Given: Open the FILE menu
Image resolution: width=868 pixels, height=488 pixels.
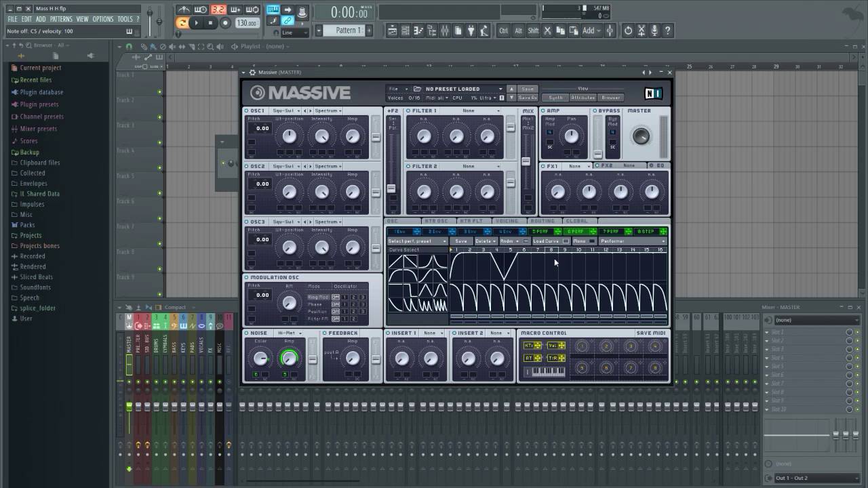Looking at the screenshot, I should 12,20.
